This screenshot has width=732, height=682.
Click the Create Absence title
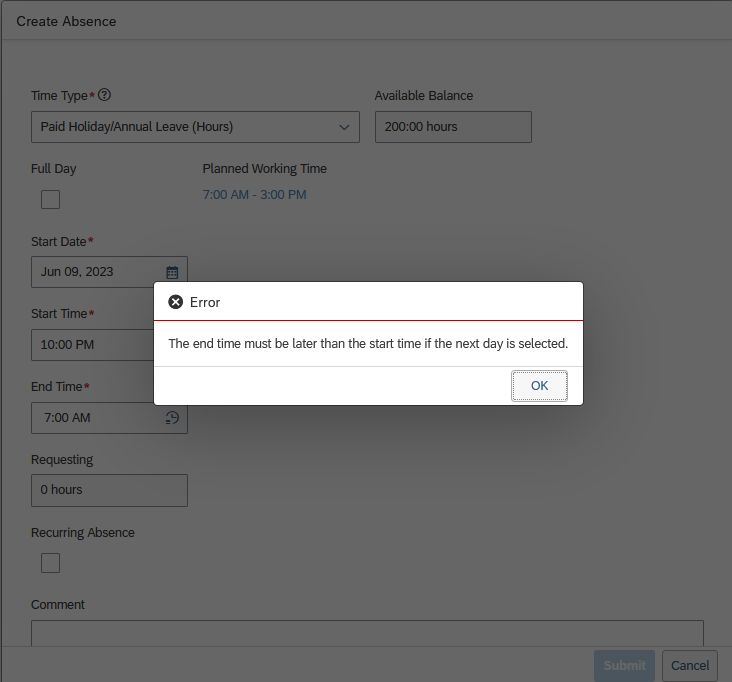[x=66, y=21]
